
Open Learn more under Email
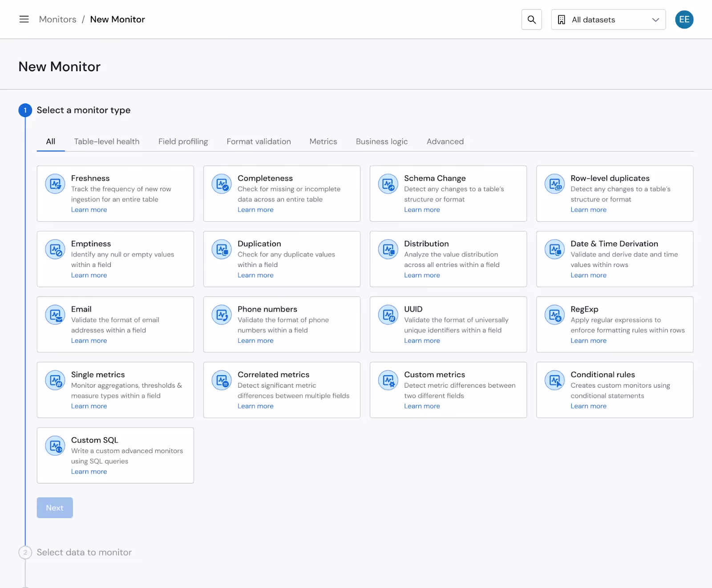(89, 341)
